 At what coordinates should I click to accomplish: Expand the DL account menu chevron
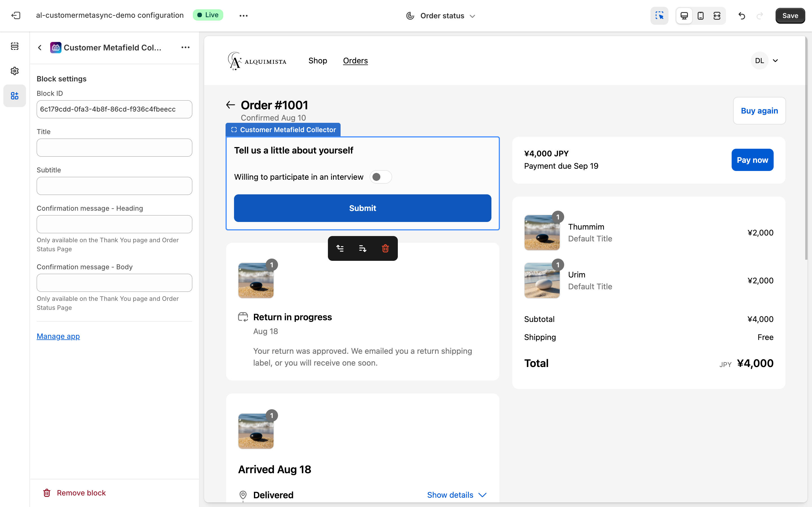coord(775,61)
